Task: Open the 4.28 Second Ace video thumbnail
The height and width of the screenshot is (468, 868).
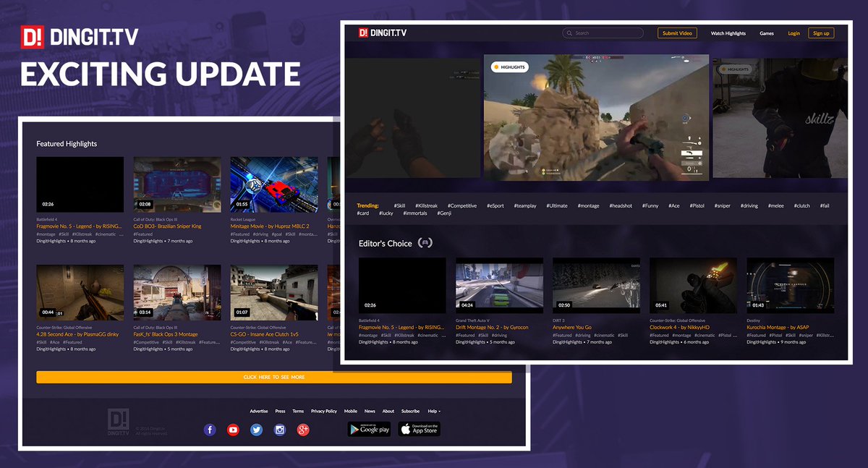Action: point(80,293)
